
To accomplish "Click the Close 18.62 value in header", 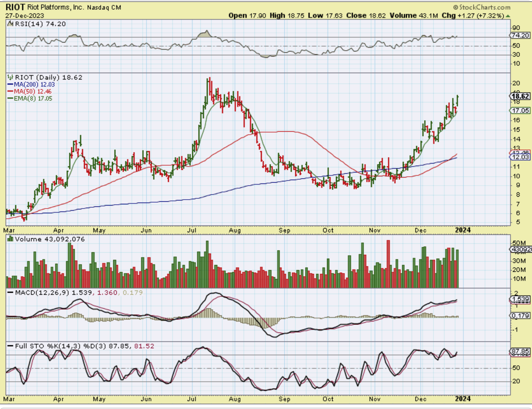I will point(366,15).
